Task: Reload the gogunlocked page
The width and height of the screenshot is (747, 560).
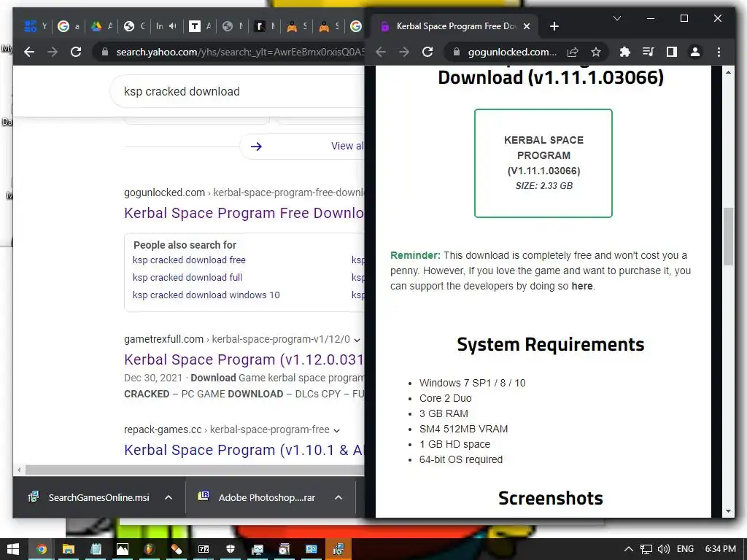Action: click(427, 52)
